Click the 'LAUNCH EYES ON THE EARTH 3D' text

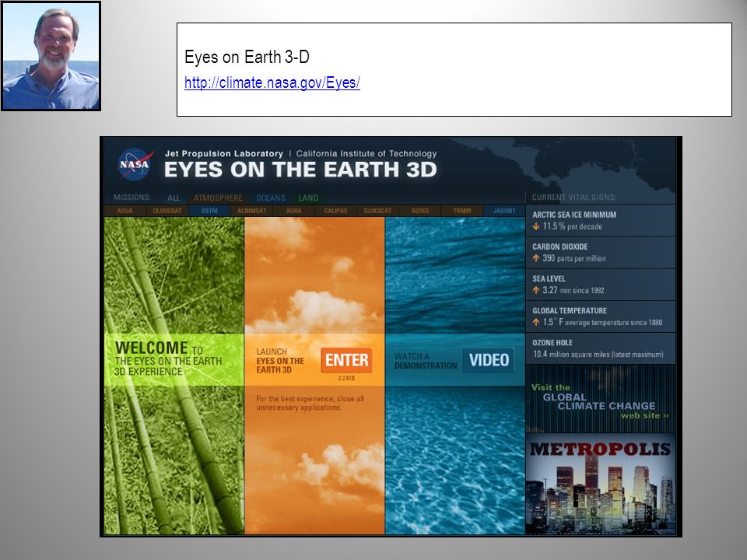click(280, 360)
